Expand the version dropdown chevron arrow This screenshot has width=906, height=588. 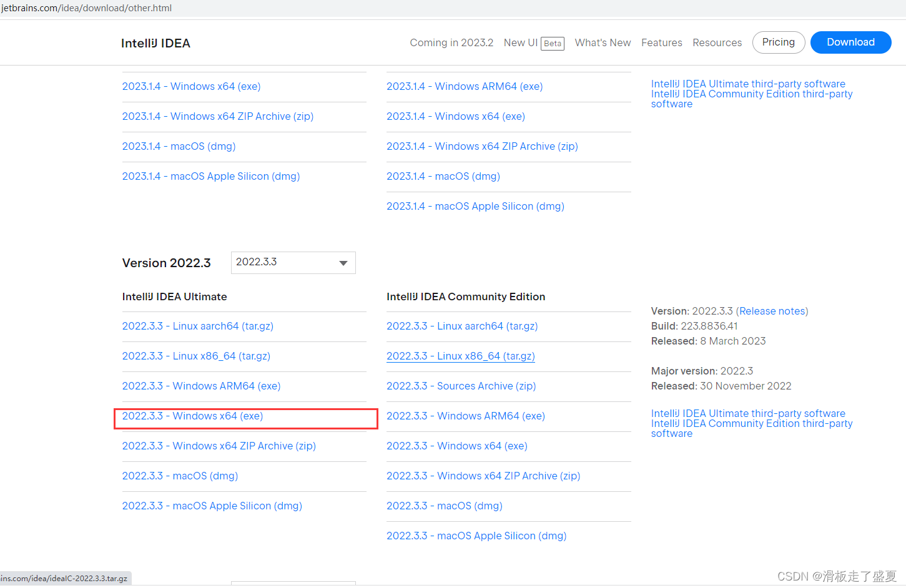343,263
